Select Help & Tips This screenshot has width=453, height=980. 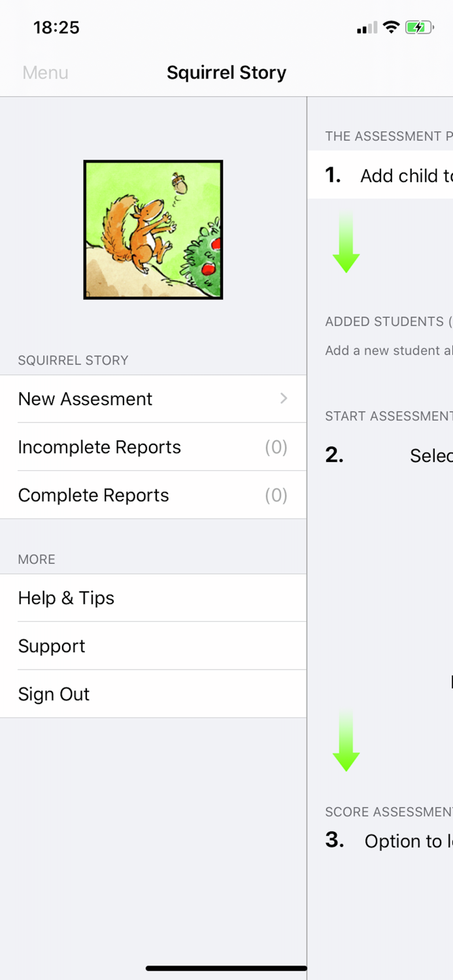(66, 598)
